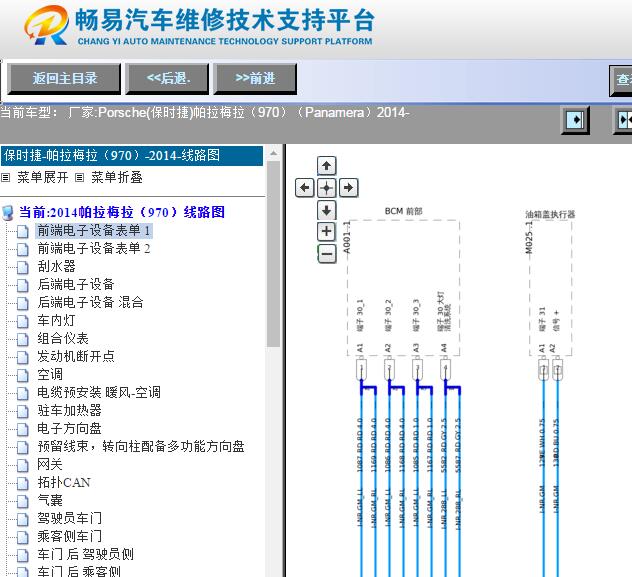Open 车内灯 wiring diagram
Viewport: 632px width, 577px height.
[x=56, y=320]
